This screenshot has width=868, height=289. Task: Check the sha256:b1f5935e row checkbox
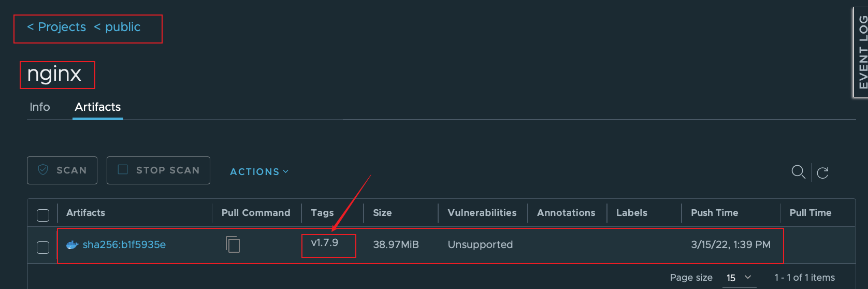coord(43,247)
